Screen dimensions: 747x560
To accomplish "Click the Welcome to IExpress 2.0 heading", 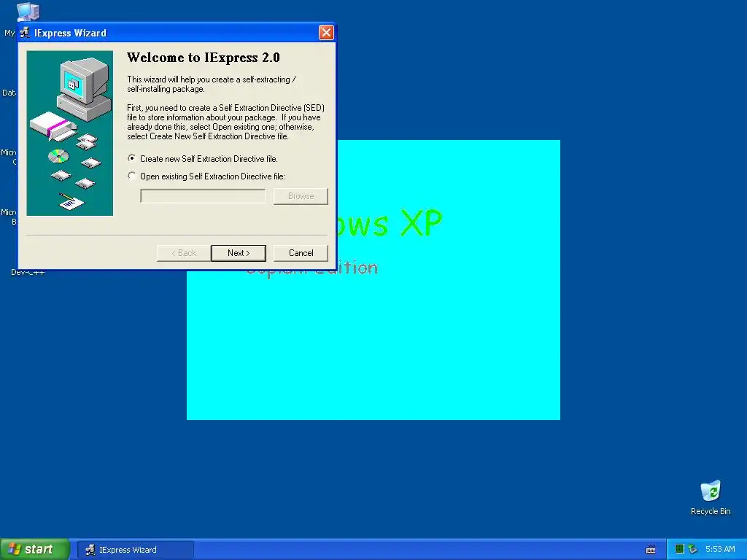I will pyautogui.click(x=204, y=58).
